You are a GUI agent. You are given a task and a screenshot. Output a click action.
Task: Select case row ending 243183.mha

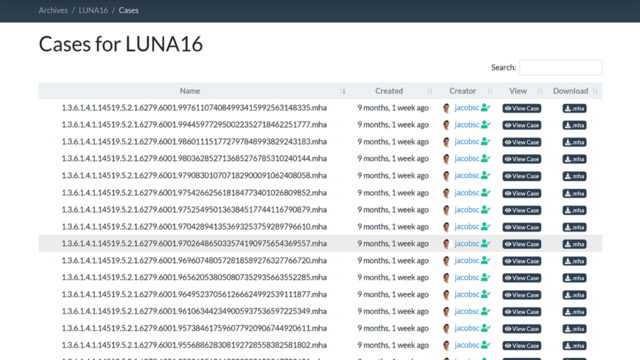(320, 142)
